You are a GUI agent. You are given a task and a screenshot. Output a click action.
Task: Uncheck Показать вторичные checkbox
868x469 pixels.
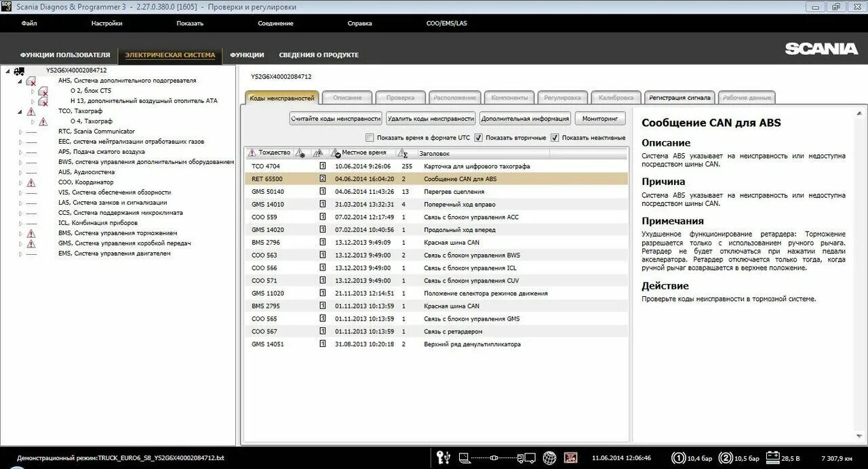click(479, 138)
